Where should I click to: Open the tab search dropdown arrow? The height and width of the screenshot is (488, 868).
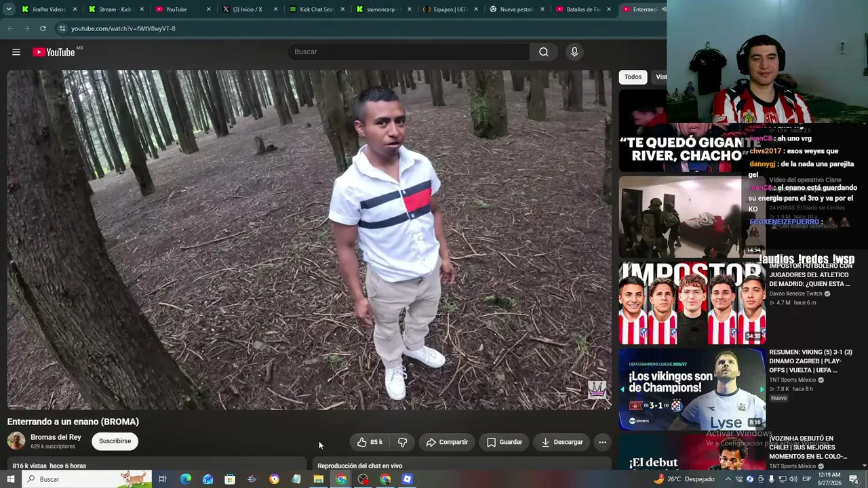pos(9,9)
